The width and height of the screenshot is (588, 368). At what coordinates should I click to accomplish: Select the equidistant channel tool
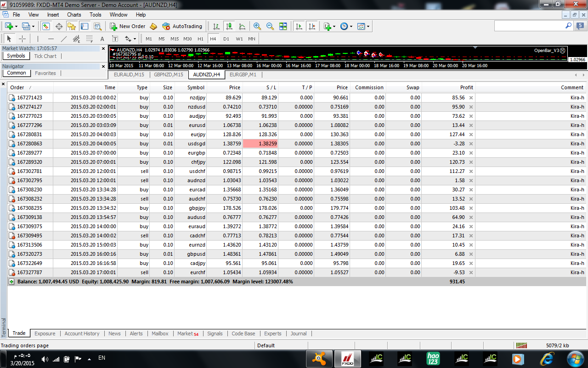77,39
